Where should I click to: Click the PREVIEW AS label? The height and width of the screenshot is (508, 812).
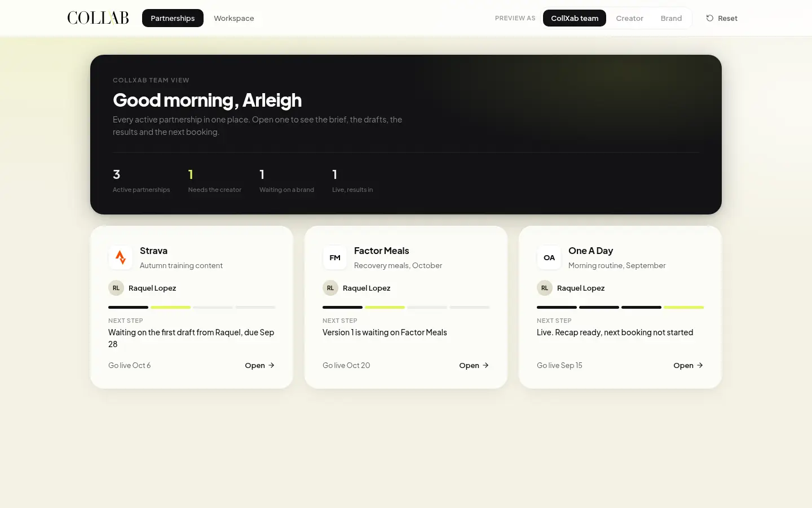(515, 18)
